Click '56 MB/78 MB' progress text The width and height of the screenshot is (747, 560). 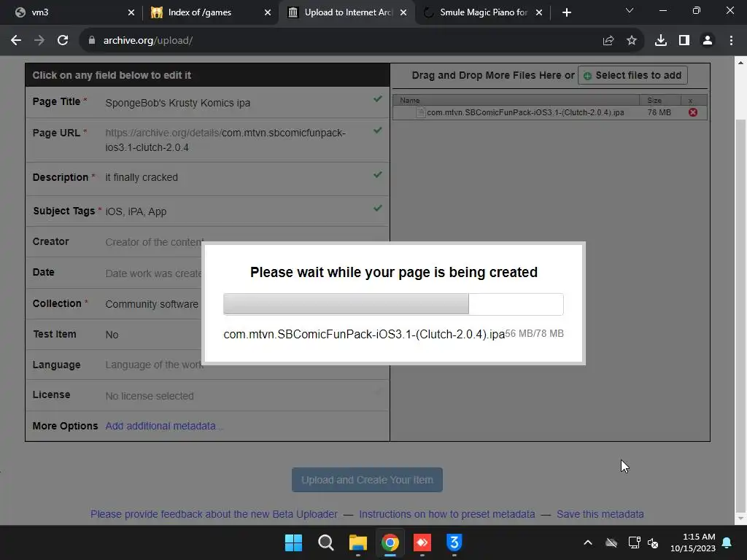point(534,333)
